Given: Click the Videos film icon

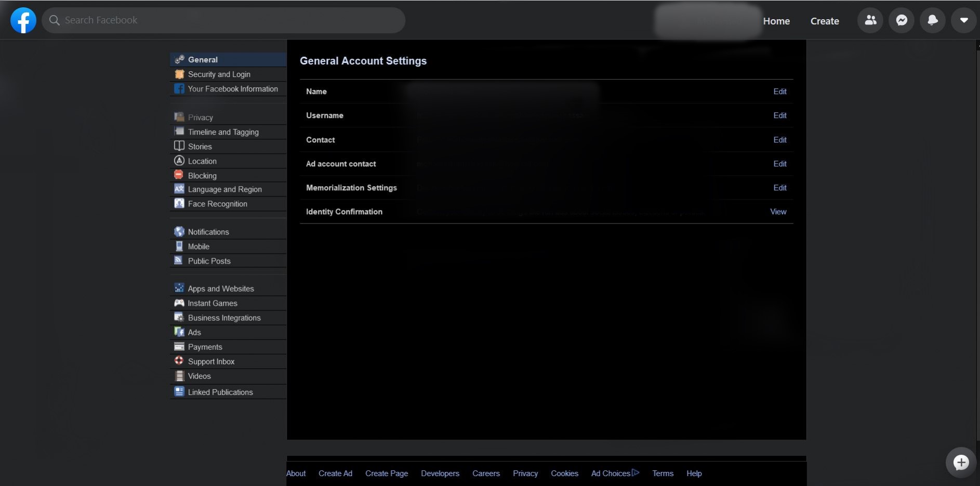Looking at the screenshot, I should click(179, 375).
